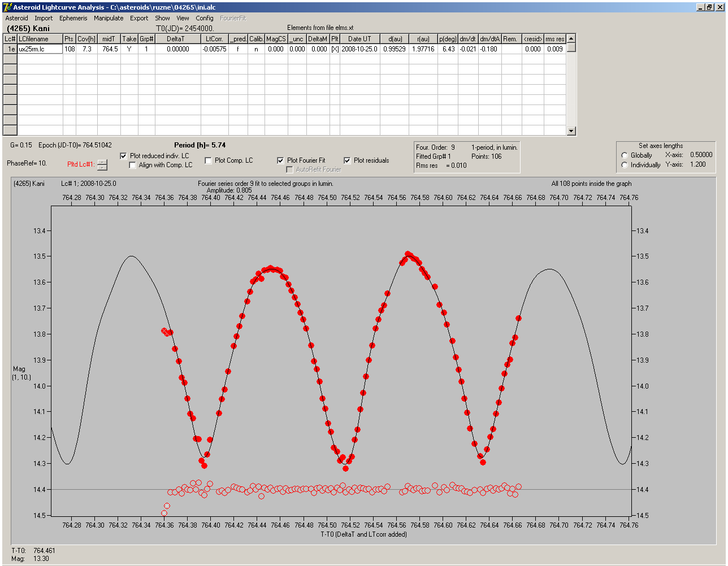Click the Pltd Lc#1 stepper arrows
This screenshot has width=728, height=566.
tap(102, 165)
